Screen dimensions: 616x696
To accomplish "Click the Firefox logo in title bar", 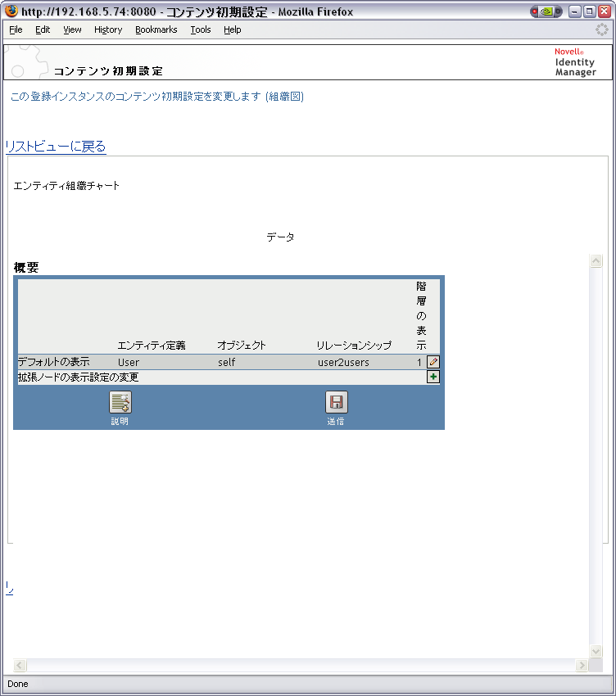I will [x=11, y=11].
